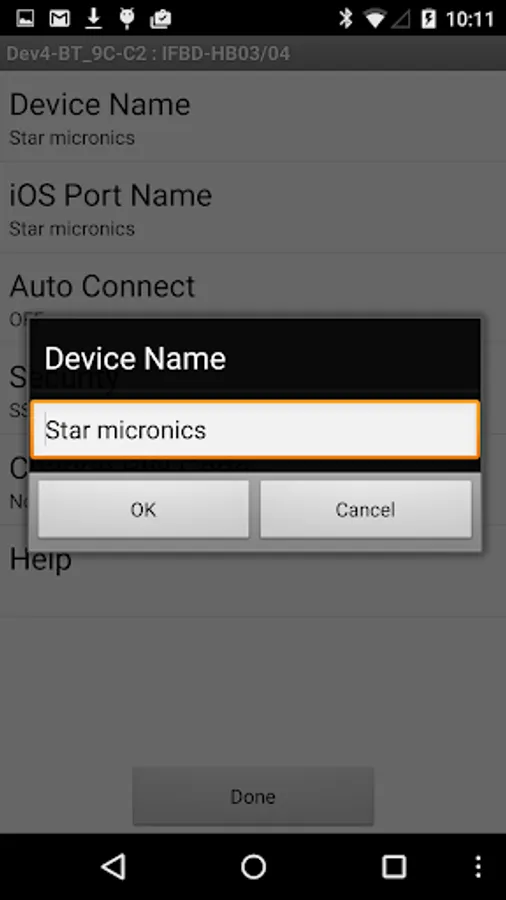The height and width of the screenshot is (900, 506).
Task: Click the Done button at bottom
Action: coord(253,796)
